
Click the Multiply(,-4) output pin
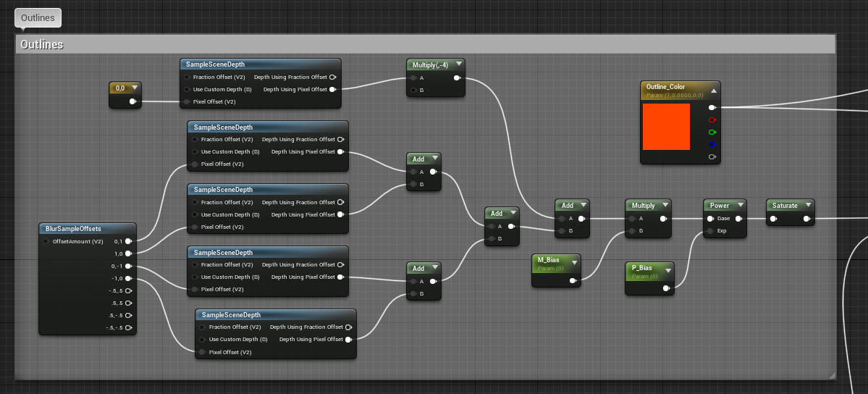click(x=457, y=78)
